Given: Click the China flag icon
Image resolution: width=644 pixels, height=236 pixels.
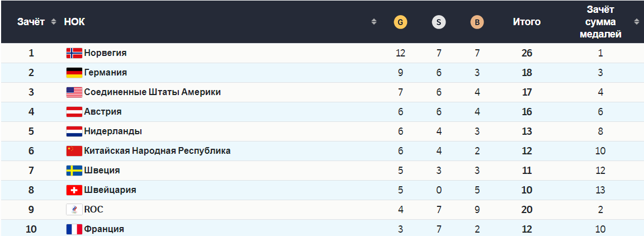Looking at the screenshot, I should [74, 151].
